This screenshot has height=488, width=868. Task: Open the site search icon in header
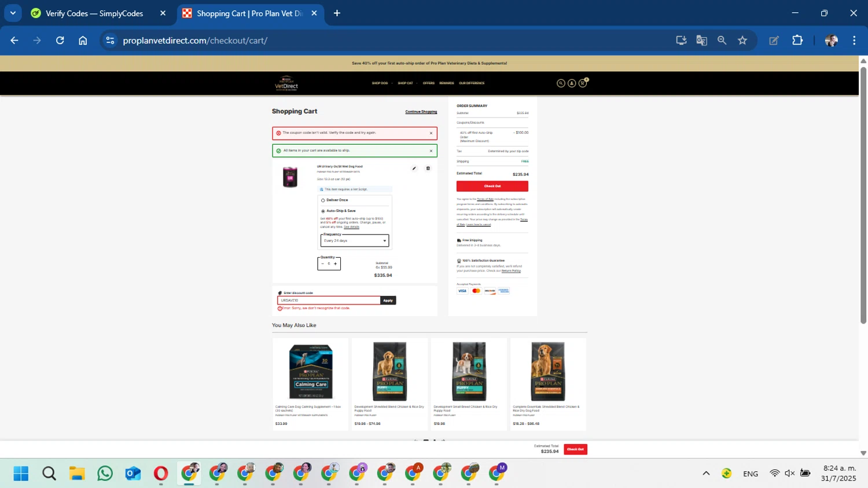point(560,83)
